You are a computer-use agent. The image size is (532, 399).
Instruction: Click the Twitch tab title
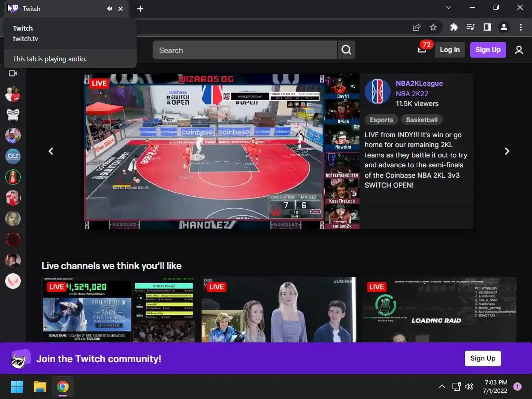(31, 9)
